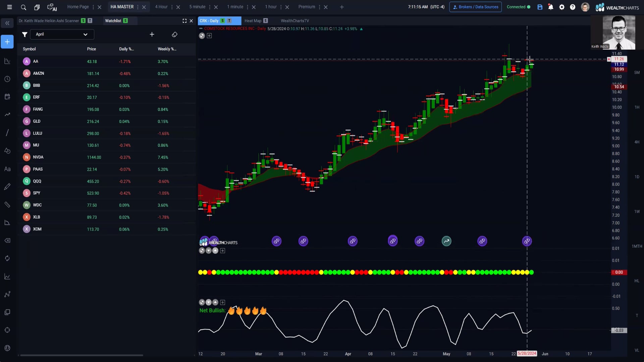644x362 pixels.
Task: Select the 1MTH timeframe button
Action: [x=637, y=246]
